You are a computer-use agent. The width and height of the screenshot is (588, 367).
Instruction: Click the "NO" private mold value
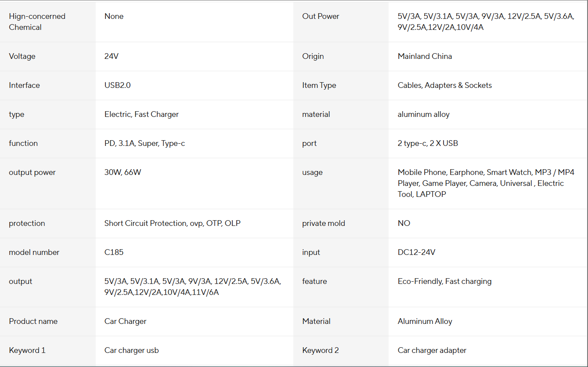(x=404, y=223)
